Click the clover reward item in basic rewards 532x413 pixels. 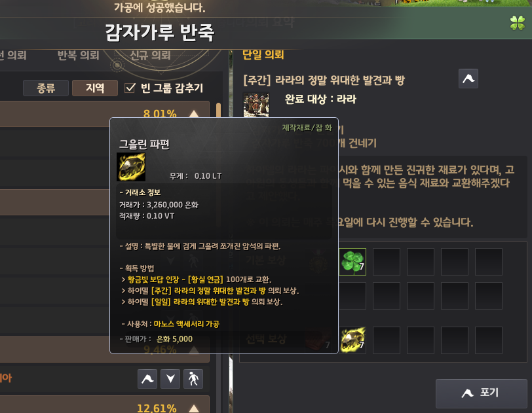[x=352, y=262]
